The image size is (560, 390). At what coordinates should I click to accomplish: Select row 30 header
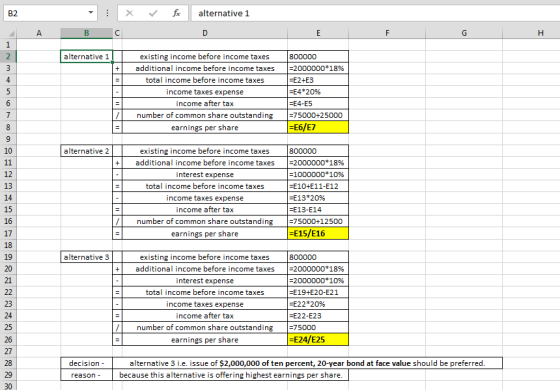pyautogui.click(x=8, y=386)
